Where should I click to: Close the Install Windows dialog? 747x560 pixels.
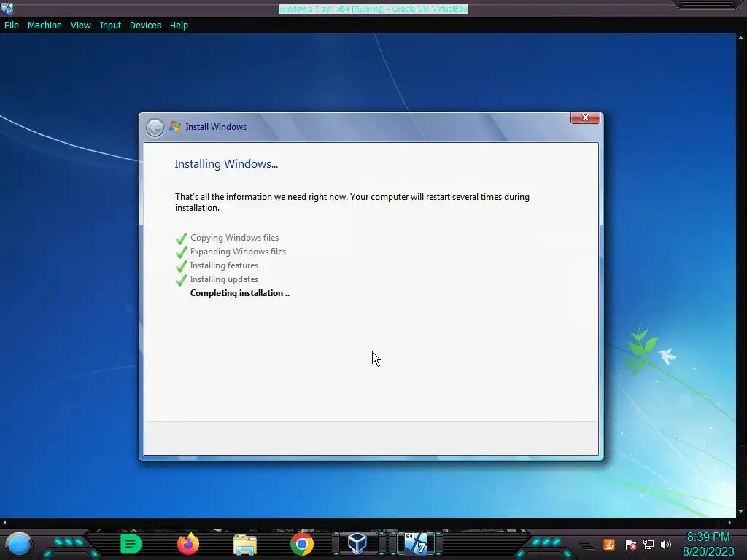tap(585, 117)
